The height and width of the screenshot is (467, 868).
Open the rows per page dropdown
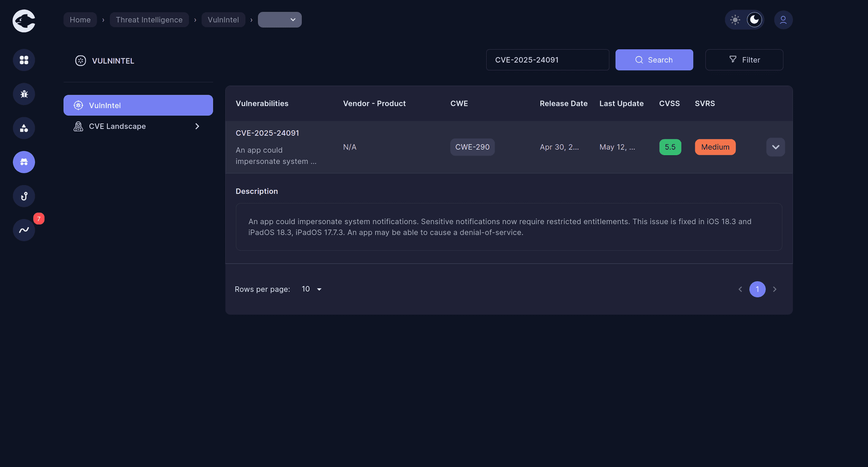click(x=311, y=289)
